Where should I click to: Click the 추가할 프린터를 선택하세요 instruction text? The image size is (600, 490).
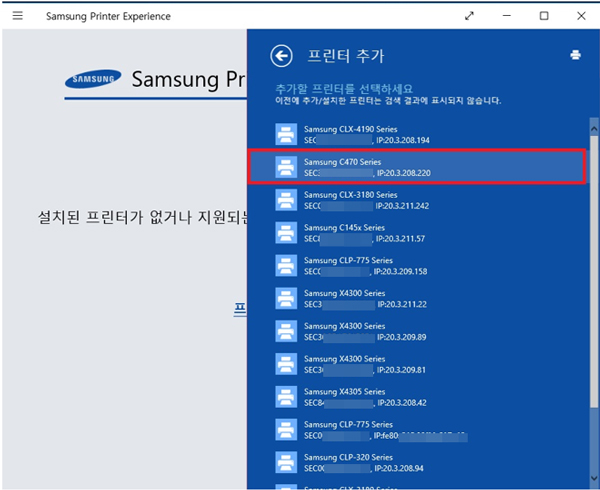click(x=344, y=89)
